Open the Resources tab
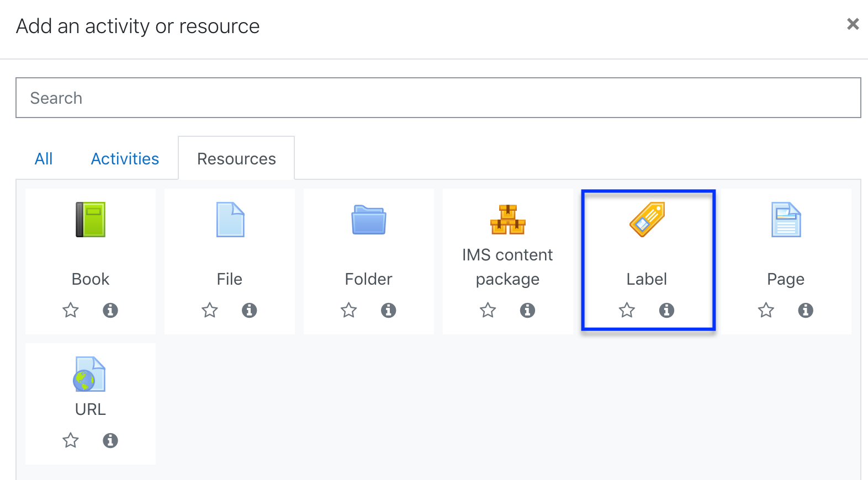The width and height of the screenshot is (868, 480). pyautogui.click(x=236, y=159)
